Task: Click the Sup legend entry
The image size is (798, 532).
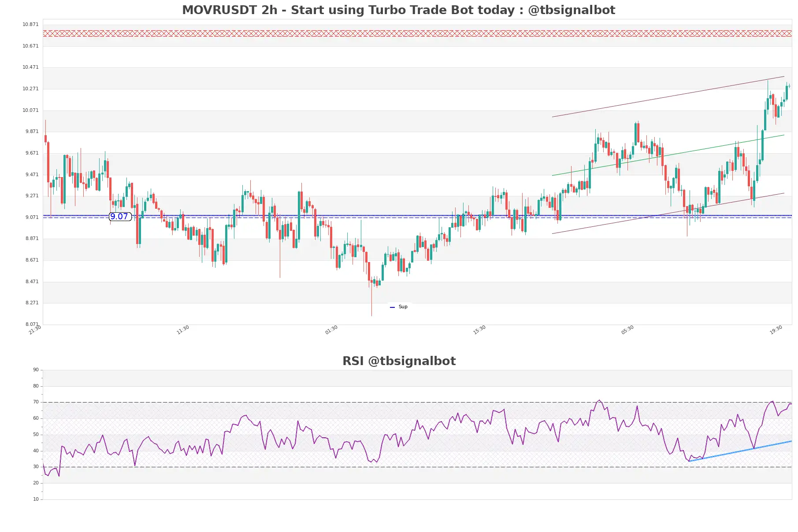Action: (x=399, y=307)
